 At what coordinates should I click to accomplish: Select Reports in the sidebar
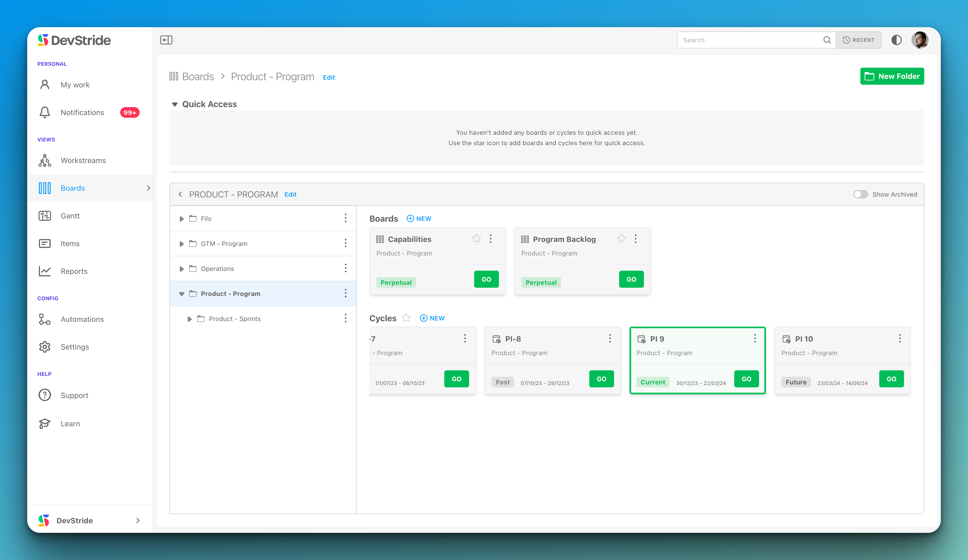click(x=90, y=271)
